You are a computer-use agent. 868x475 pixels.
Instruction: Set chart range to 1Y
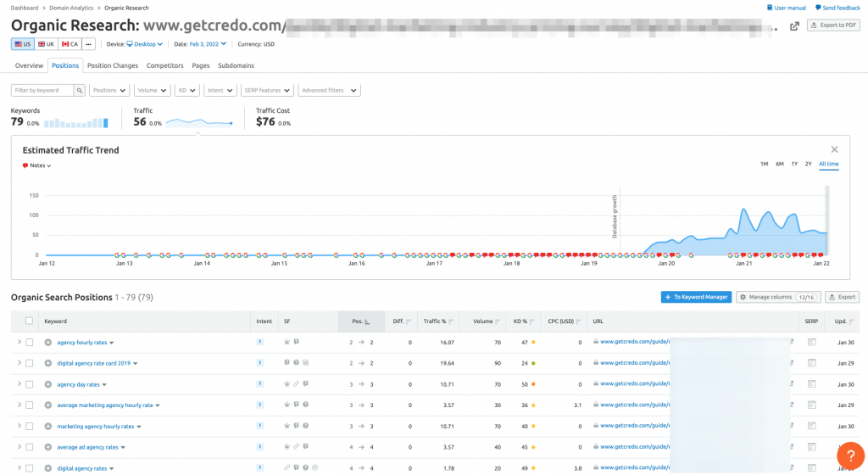tap(794, 164)
